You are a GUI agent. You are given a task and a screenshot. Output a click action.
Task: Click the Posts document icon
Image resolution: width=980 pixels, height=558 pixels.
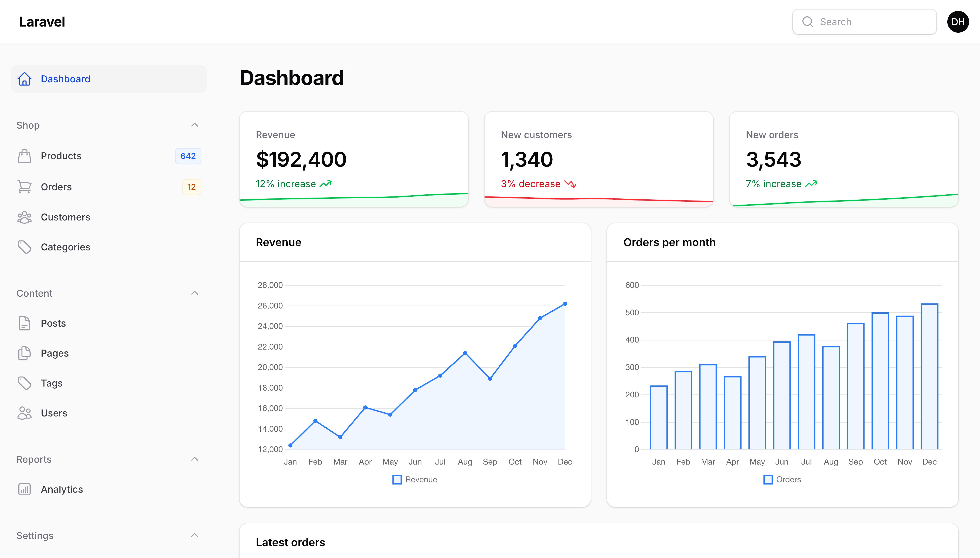[24, 323]
